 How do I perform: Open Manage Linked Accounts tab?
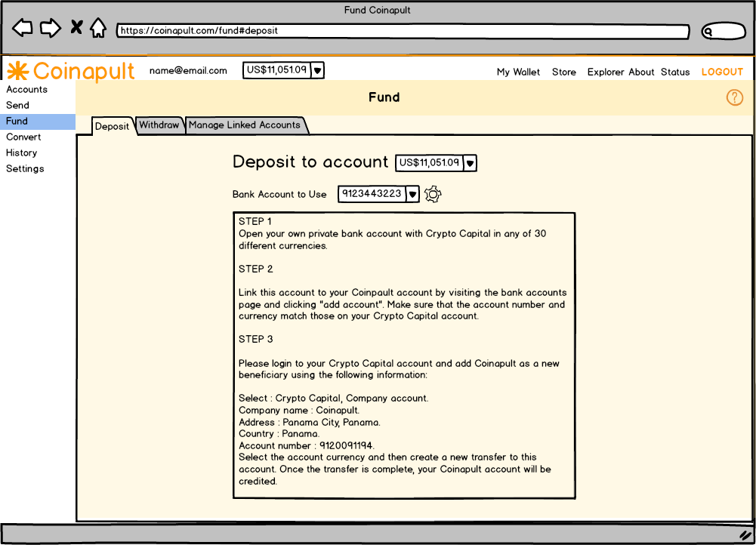(x=245, y=125)
